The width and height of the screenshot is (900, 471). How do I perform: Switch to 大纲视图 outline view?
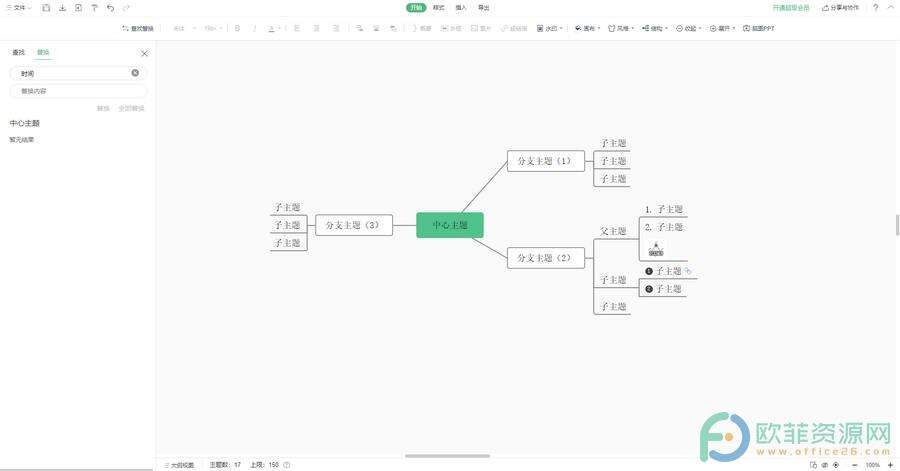pos(179,465)
